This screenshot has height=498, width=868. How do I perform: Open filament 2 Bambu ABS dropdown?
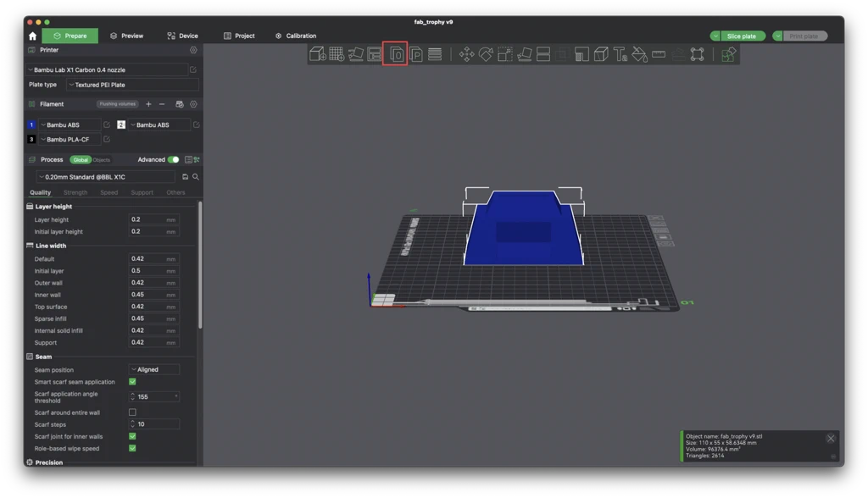pos(159,125)
